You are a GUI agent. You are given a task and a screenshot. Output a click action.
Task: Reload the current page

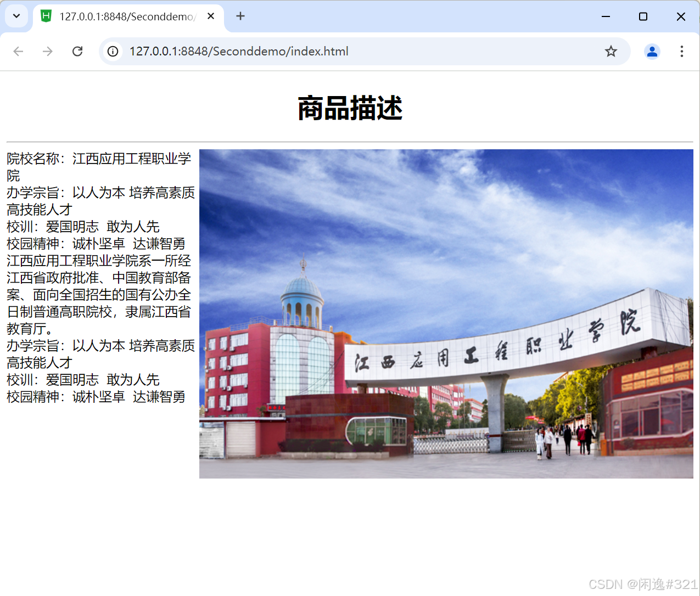tap(77, 51)
